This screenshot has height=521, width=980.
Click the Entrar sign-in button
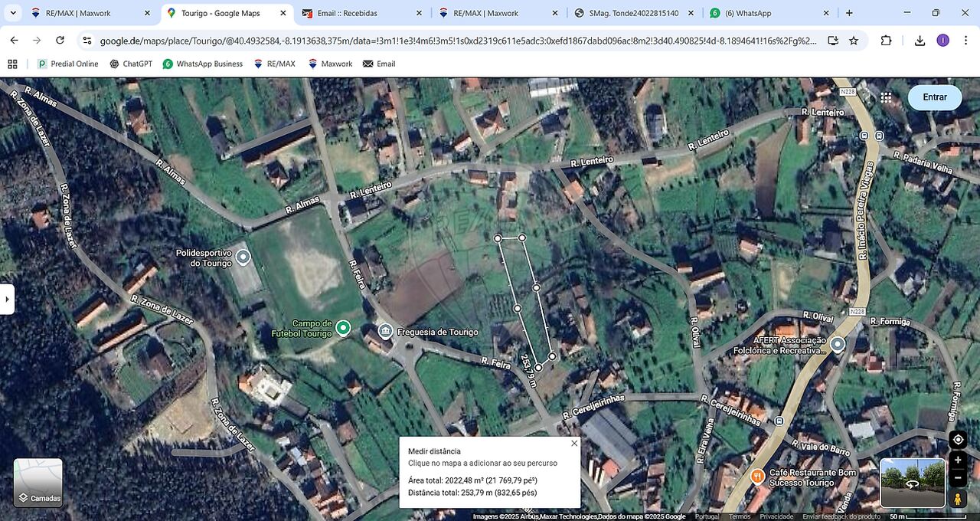coord(934,97)
